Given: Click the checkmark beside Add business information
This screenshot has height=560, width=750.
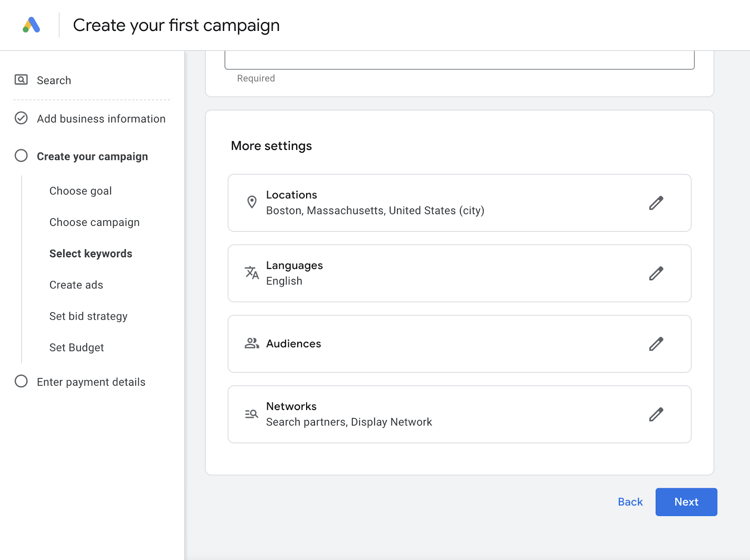Looking at the screenshot, I should pyautogui.click(x=21, y=119).
